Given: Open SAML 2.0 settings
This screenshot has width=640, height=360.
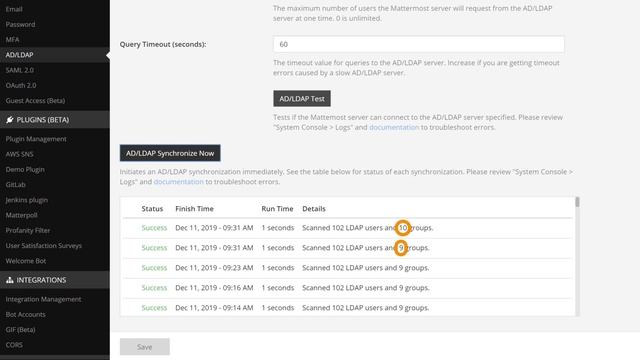Looking at the screenshot, I should pos(20,70).
